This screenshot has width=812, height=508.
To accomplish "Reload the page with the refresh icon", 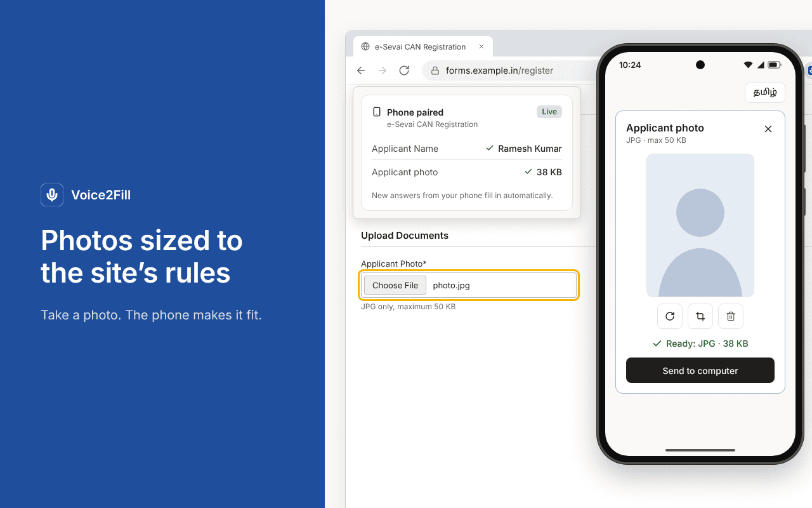I will pos(404,70).
